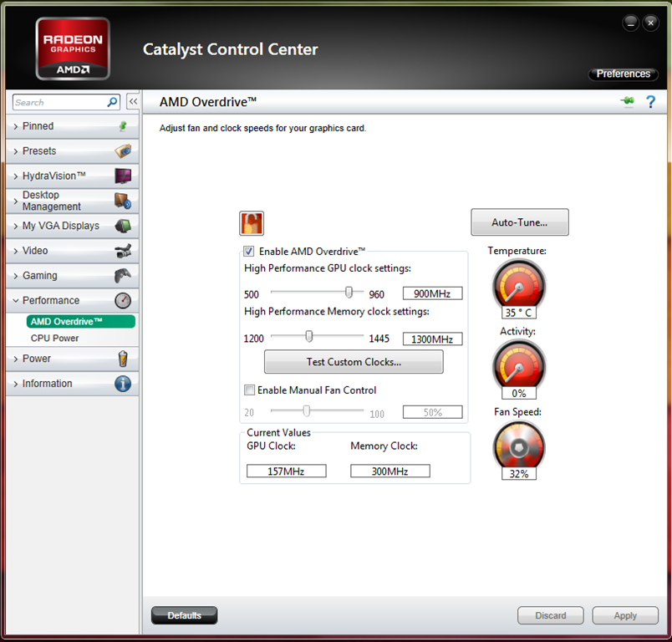
Task: Click the Information blue i icon
Action: click(123, 384)
